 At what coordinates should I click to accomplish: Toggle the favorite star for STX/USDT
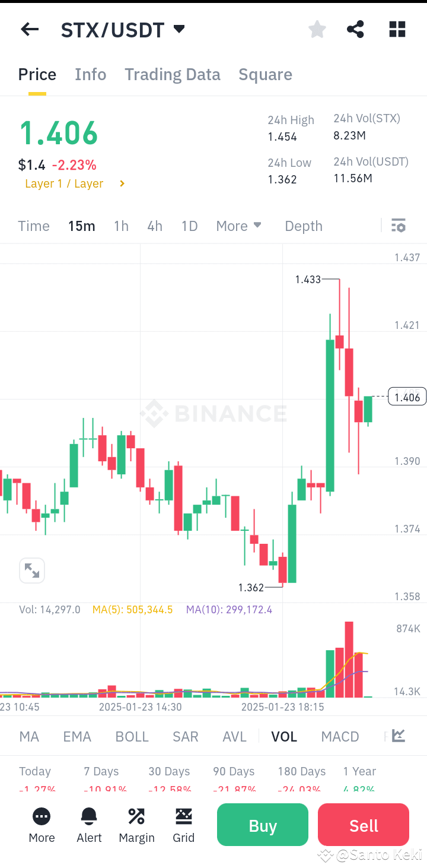[317, 29]
